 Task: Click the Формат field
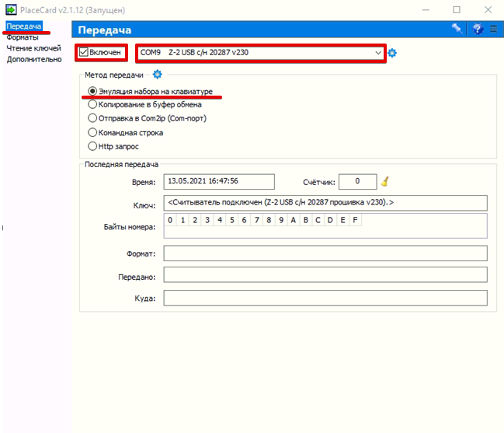tap(325, 253)
